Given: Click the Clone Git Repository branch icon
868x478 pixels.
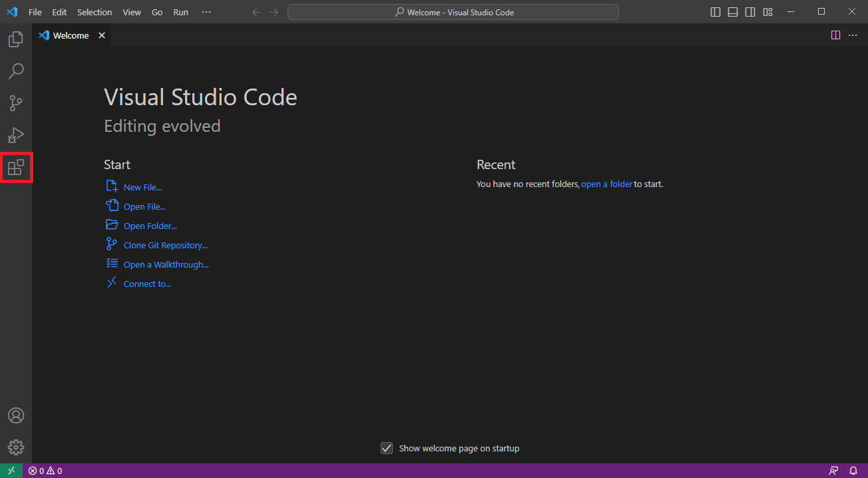Looking at the screenshot, I should click(x=112, y=244).
